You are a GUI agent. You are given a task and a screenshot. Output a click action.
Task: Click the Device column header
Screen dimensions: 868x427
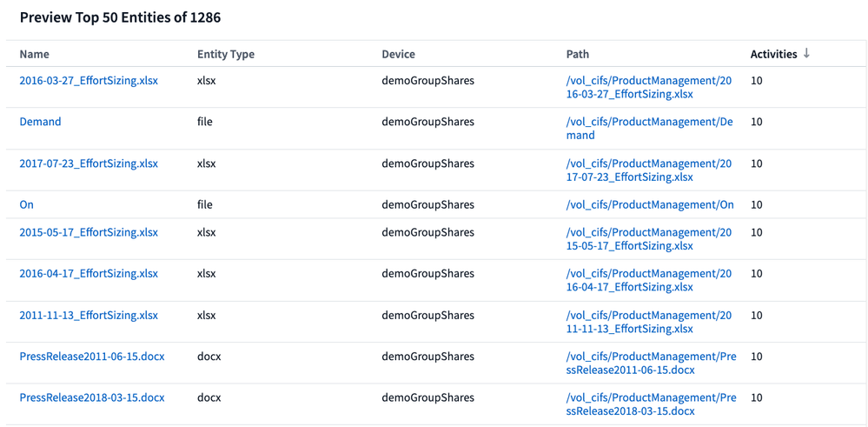point(398,54)
